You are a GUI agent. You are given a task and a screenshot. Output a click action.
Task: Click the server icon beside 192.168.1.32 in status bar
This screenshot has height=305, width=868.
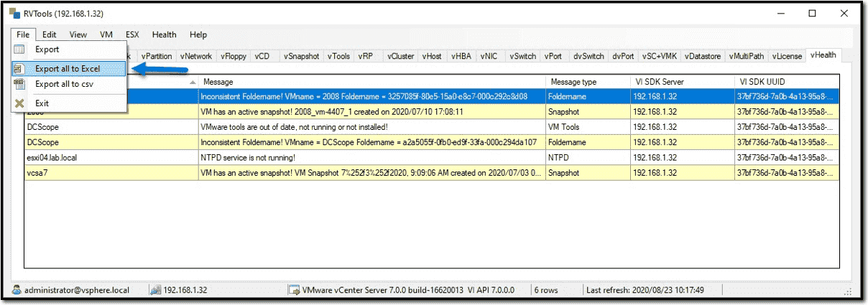tap(154, 290)
